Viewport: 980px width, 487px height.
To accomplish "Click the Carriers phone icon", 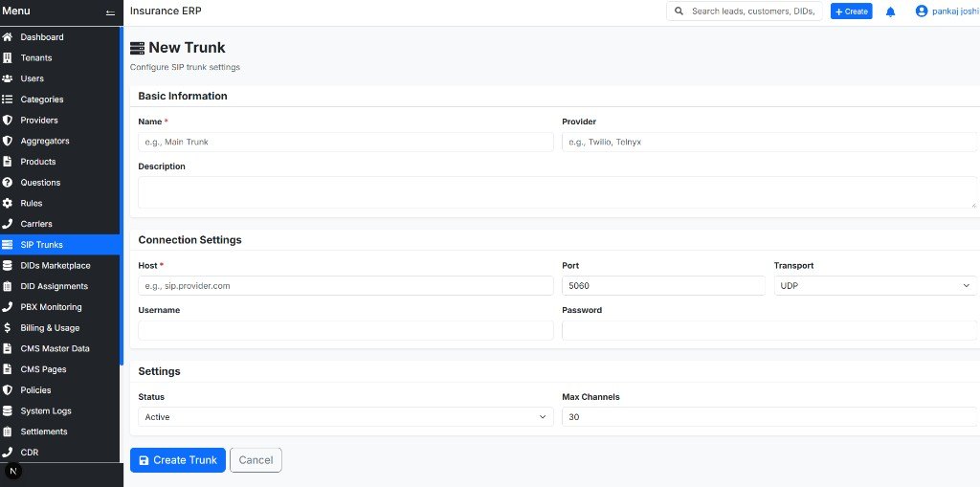I will click(8, 224).
